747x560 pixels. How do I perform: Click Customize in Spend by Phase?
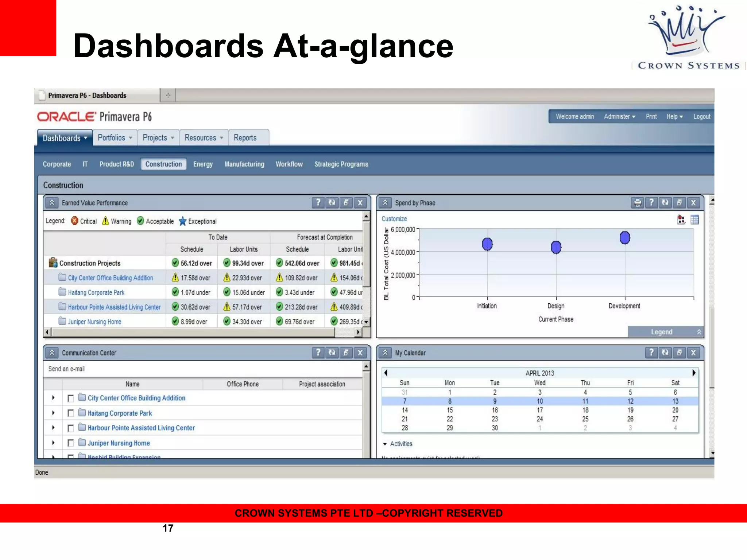(x=394, y=219)
